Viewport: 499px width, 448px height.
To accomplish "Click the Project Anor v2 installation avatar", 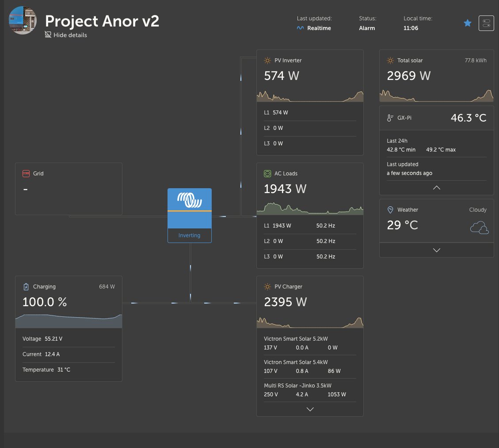I will click(23, 20).
